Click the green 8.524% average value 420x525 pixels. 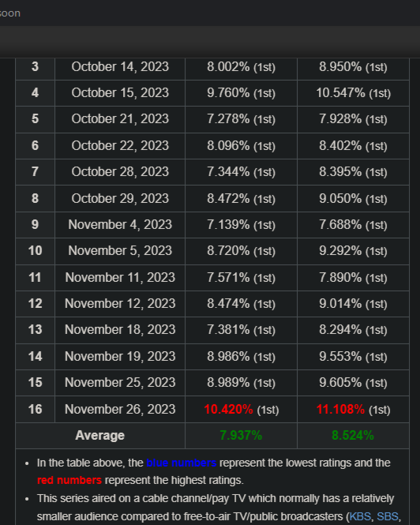tap(353, 436)
